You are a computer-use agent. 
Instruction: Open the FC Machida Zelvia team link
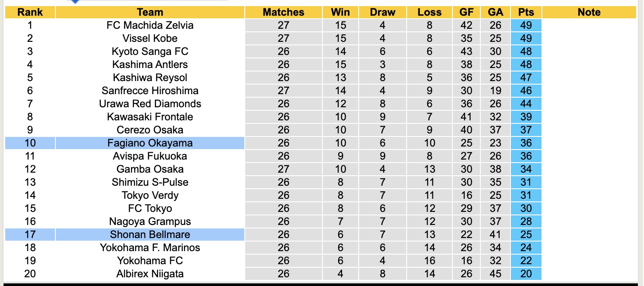tap(150, 25)
